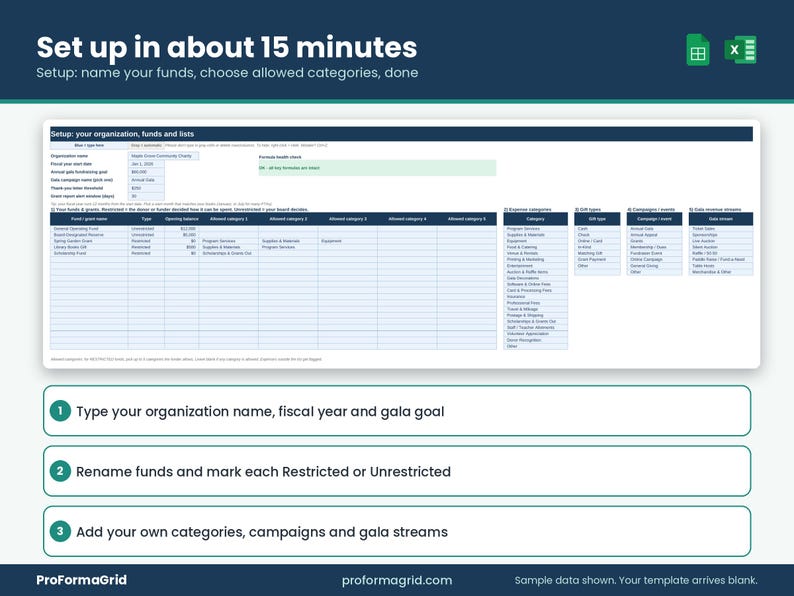Screen dimensions: 794x596
Task: Click the Google Sheets icon
Action: [x=697, y=50]
